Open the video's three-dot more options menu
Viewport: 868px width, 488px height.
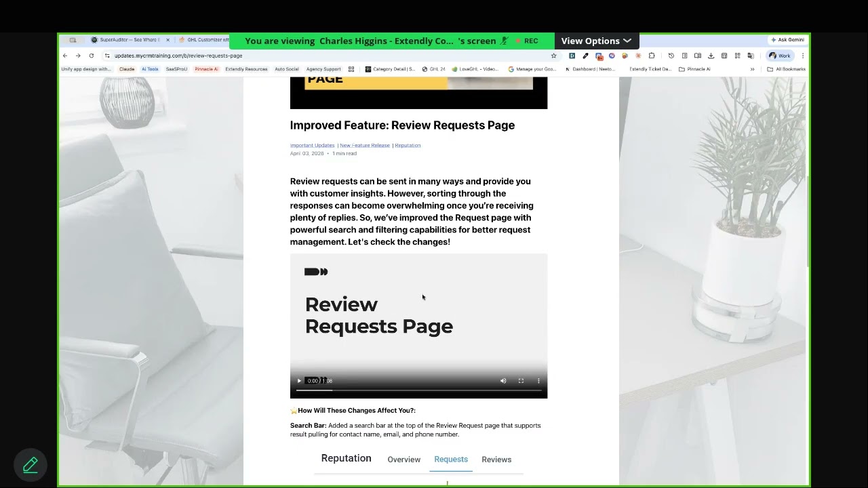(x=538, y=381)
